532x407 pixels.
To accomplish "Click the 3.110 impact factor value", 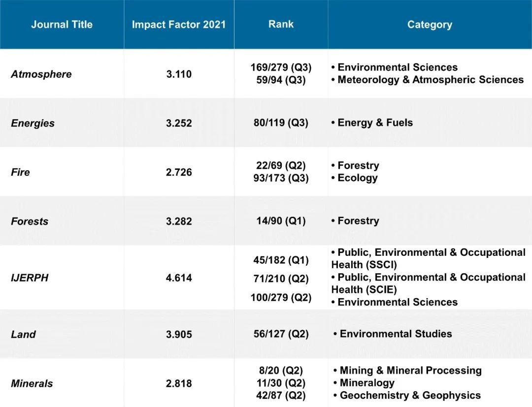I will click(x=179, y=74).
